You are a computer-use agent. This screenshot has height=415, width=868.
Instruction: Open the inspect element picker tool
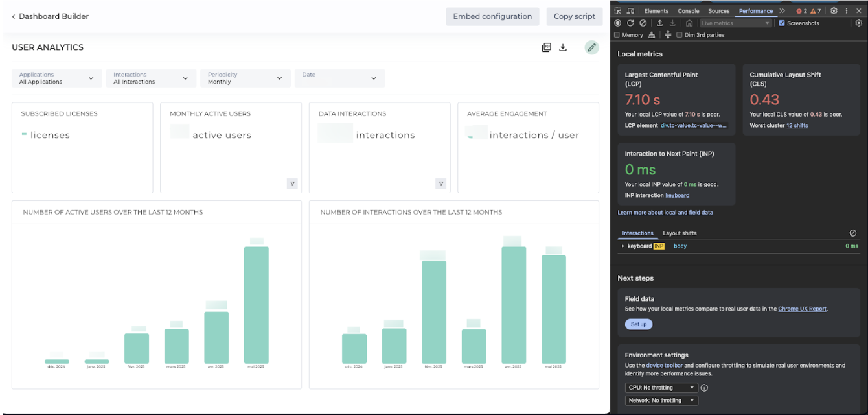click(x=617, y=11)
